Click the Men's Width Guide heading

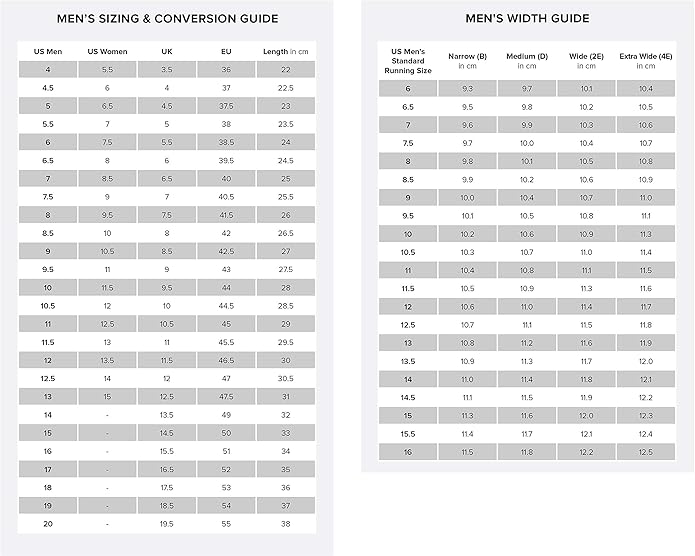coord(527,19)
